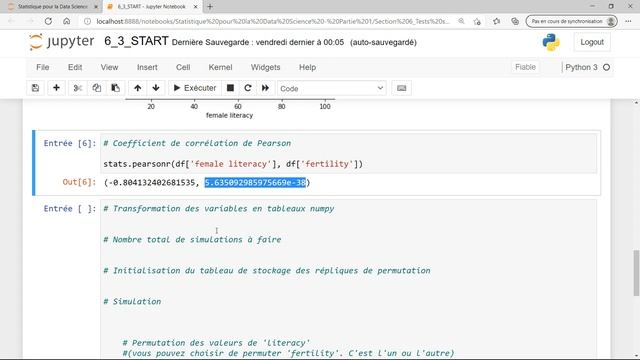The width and height of the screenshot is (640, 360).
Task: Click the Simulation comment line
Action: 132,302
